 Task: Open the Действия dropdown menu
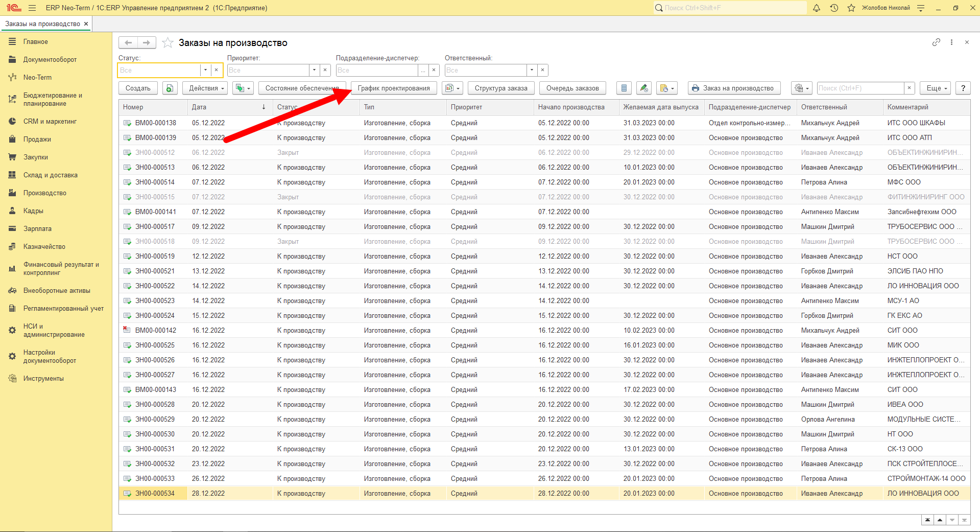point(206,88)
